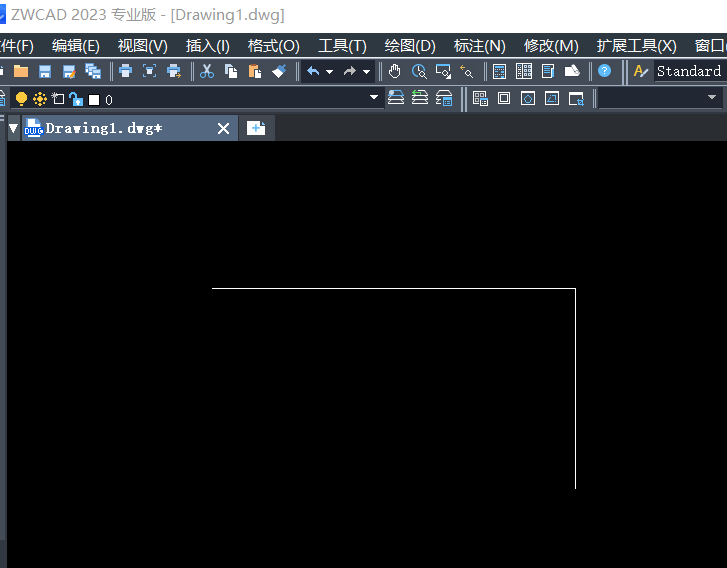Open the 标注(N) menu
The height and width of the screenshot is (568, 727).
(x=479, y=45)
